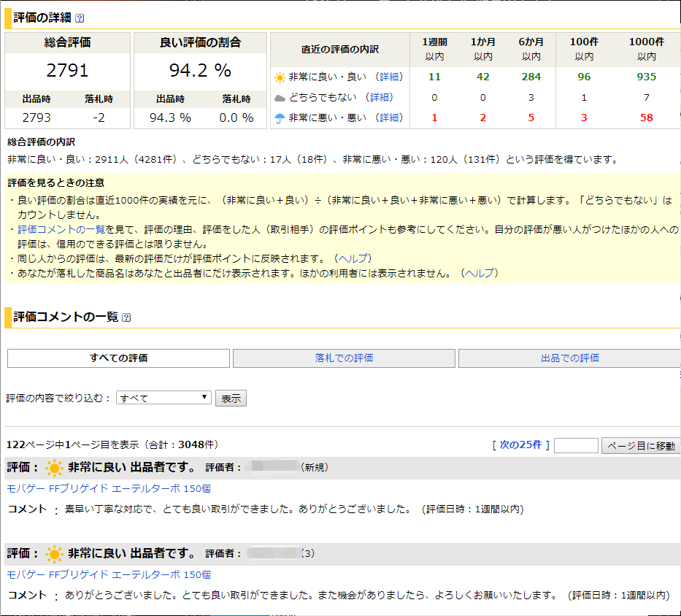Screen dimensions: 681x616
Task: Open 詳細 link for 非常に良い・良い
Action: click(389, 77)
